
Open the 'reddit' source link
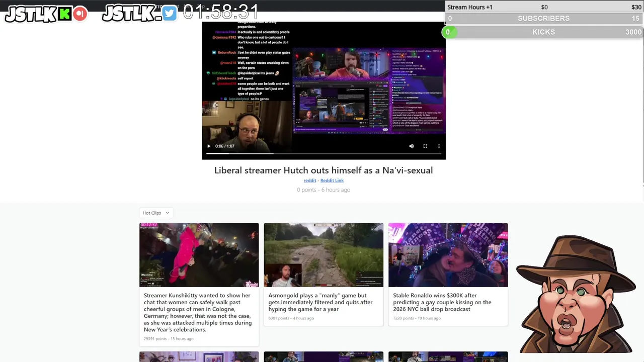click(310, 180)
